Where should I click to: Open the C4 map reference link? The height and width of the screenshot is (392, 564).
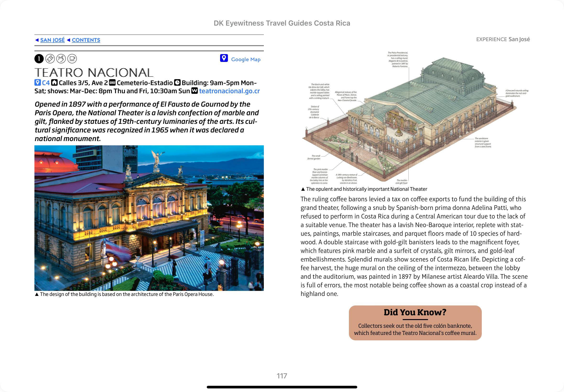tap(46, 83)
